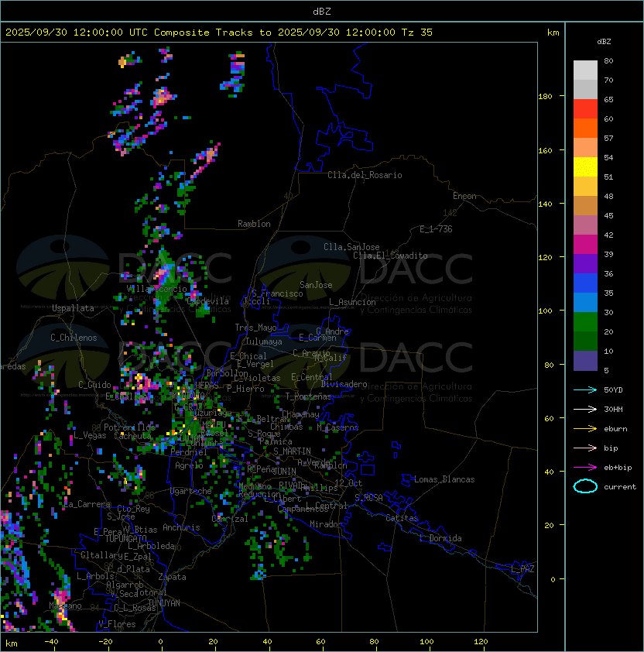Image resolution: width=644 pixels, height=652 pixels.
Task: Click the Clla.El_Cavadito place label
Action: [390, 256]
